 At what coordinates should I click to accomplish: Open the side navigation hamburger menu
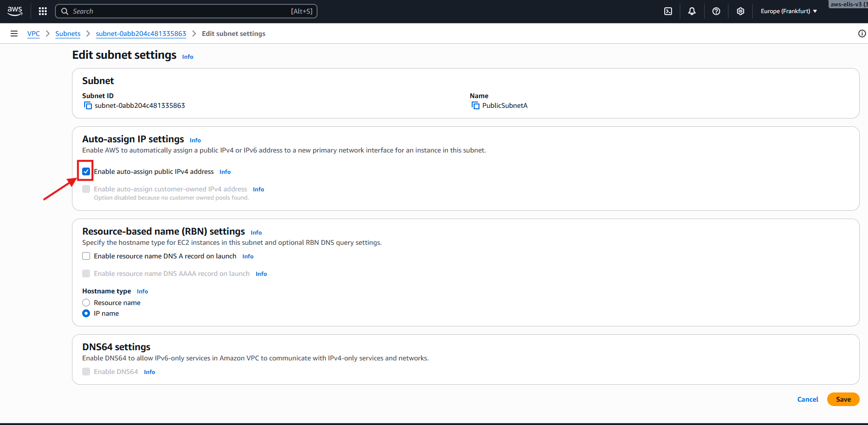pyautogui.click(x=14, y=34)
